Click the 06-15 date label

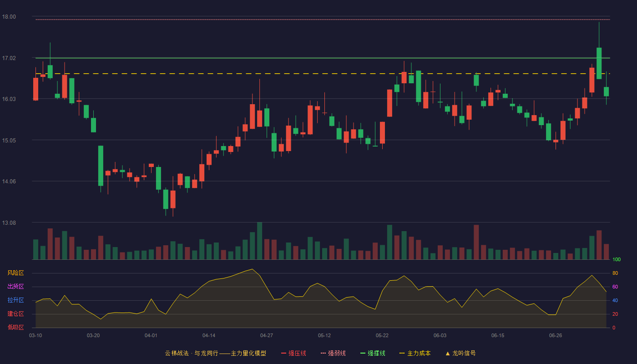tap(498, 335)
